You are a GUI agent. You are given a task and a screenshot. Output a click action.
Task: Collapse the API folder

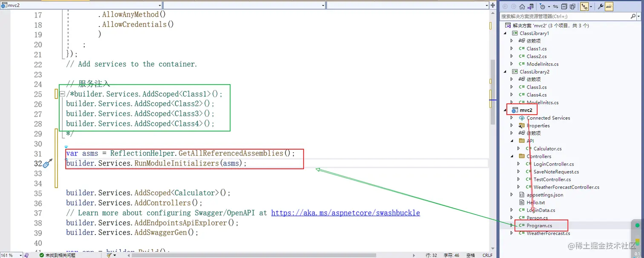point(512,141)
